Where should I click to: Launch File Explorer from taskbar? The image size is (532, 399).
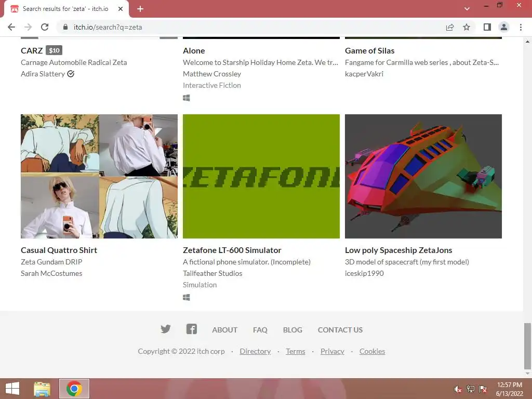(x=42, y=389)
